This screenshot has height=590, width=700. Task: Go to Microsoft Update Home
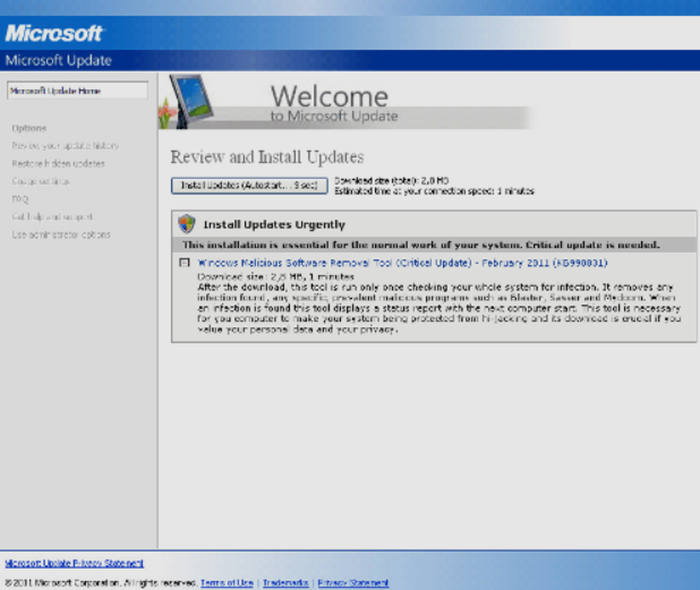point(77,91)
